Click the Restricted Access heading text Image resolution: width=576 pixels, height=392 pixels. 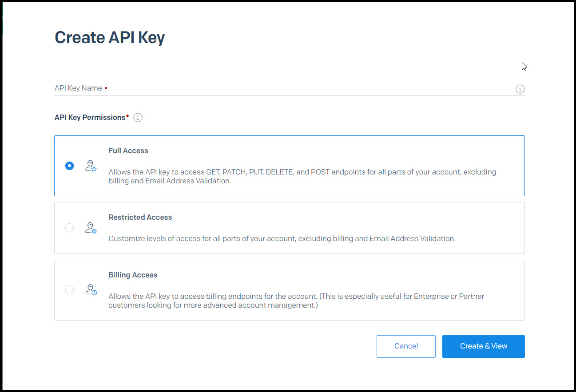(x=140, y=217)
